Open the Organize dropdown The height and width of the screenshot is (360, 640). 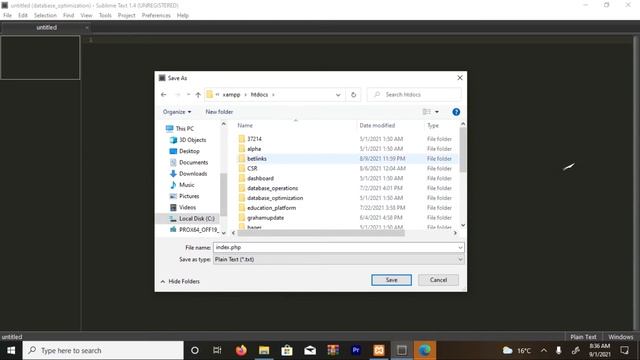[177, 112]
